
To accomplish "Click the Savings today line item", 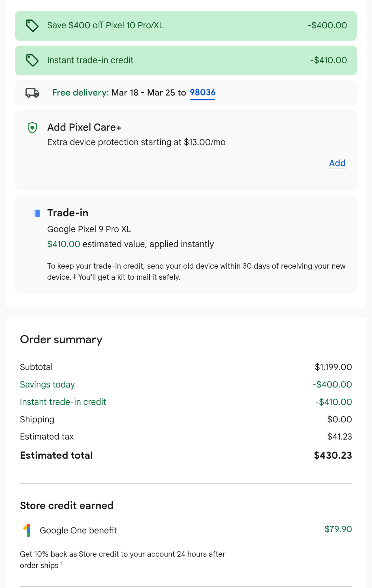I will click(47, 384).
